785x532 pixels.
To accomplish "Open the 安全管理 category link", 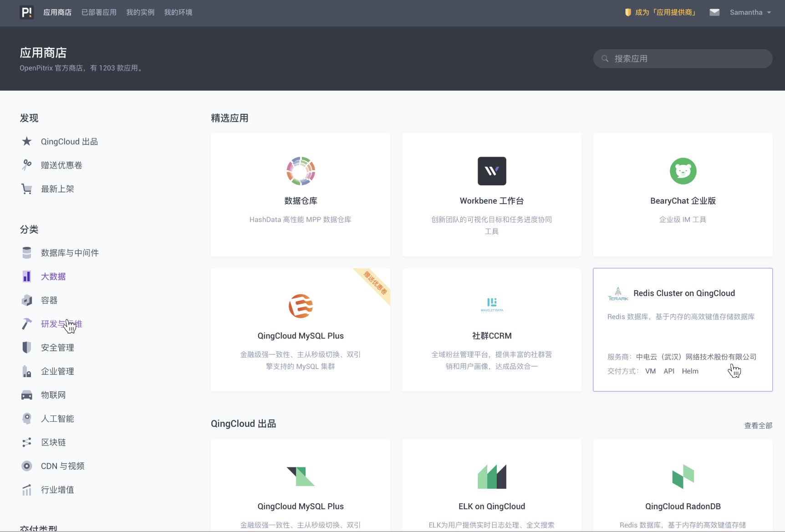I will point(57,348).
